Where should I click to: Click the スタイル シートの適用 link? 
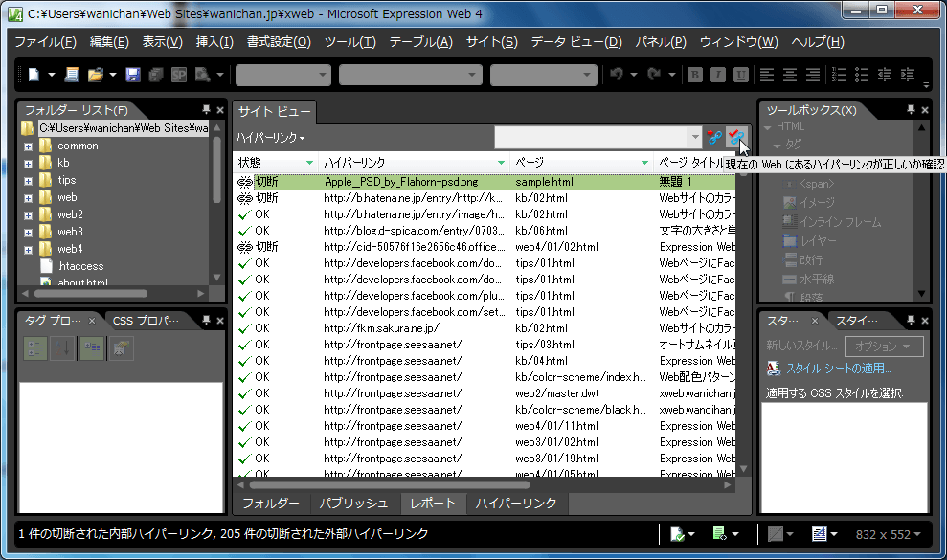pyautogui.click(x=838, y=368)
